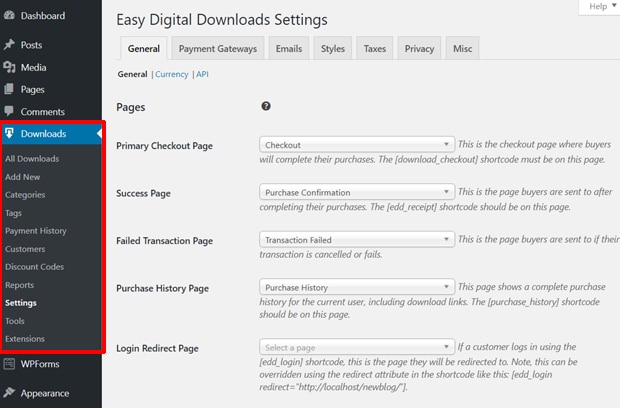Open the Dashboard menu label
Viewport: 620px width, 408px height.
pos(43,16)
